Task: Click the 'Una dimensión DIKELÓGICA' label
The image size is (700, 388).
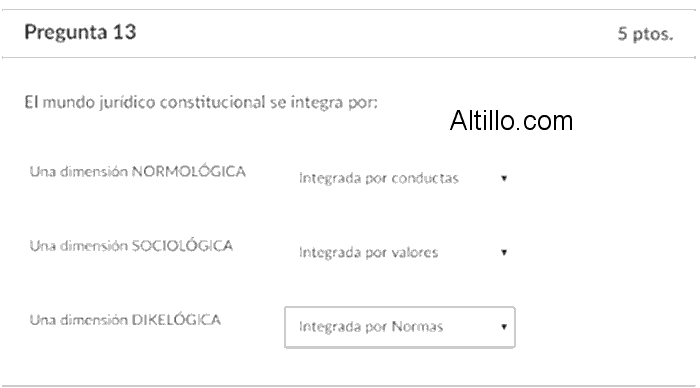Action: pyautogui.click(x=125, y=320)
